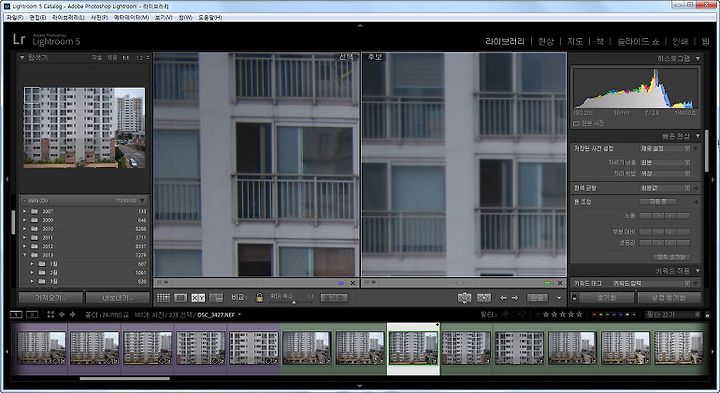Select the first purple filmstrip thumbnail
Screen dimensions: 720x393
click(41, 348)
